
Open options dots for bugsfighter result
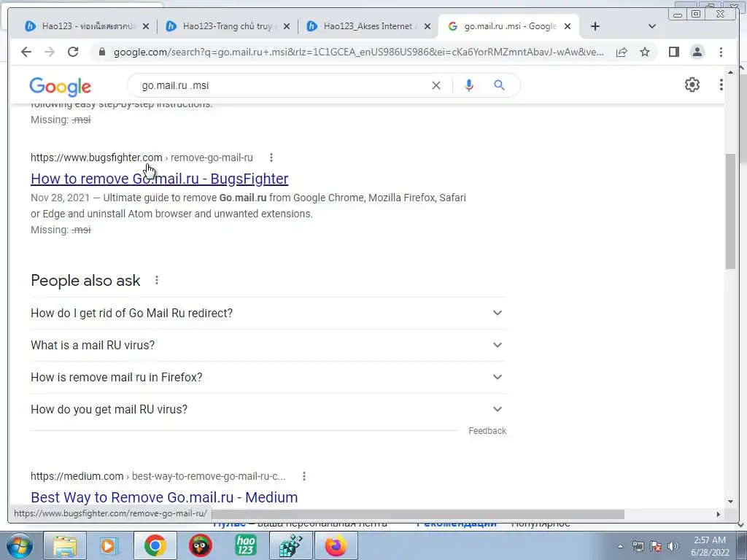point(271,157)
